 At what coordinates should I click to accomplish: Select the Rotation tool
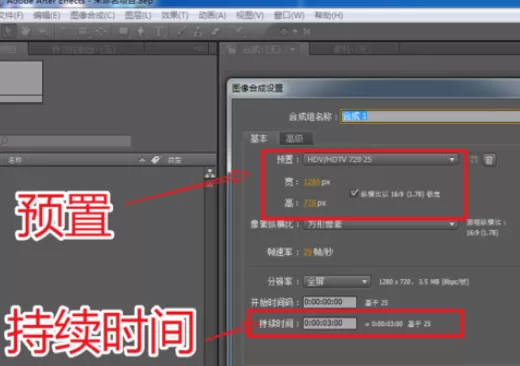click(x=63, y=32)
